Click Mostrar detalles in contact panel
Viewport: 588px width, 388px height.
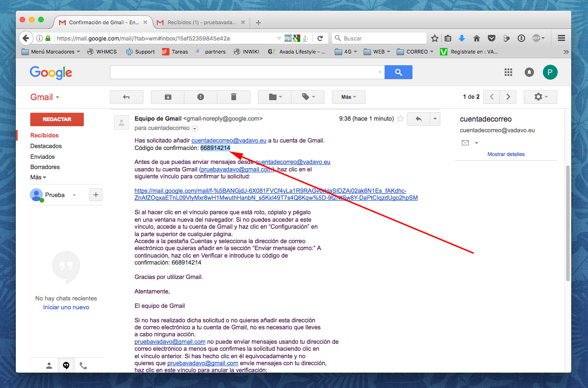click(x=506, y=154)
